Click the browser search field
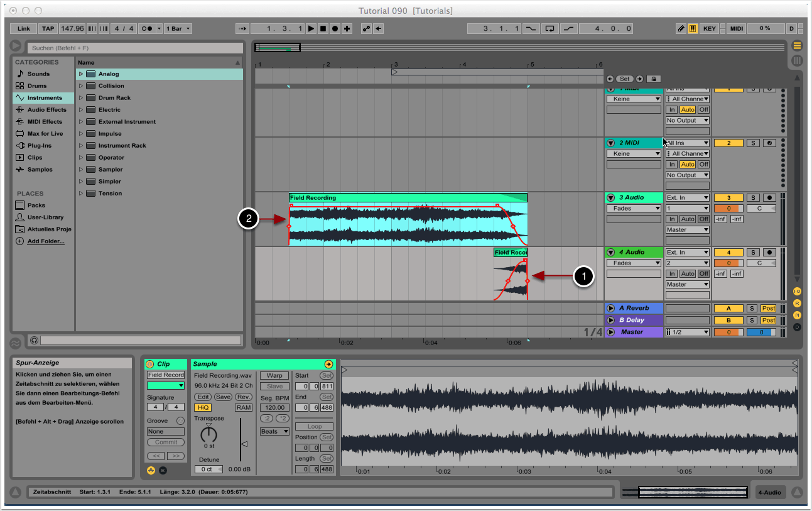Image resolution: width=812 pixels, height=511 pixels. (136, 48)
